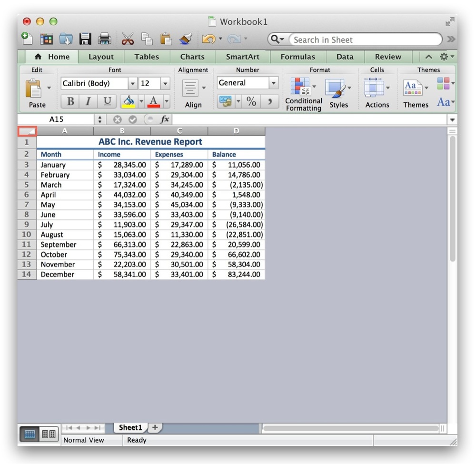
Task: Toggle Underline formatting
Action: point(107,101)
